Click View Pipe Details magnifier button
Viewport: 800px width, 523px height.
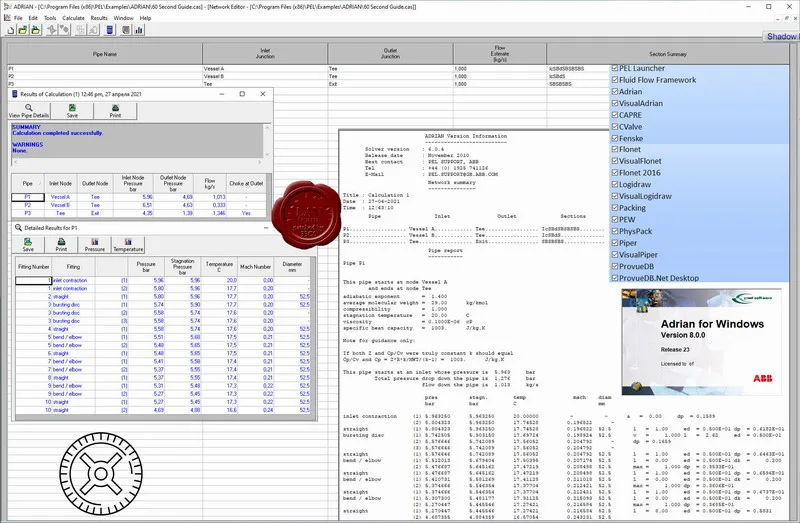(29, 111)
